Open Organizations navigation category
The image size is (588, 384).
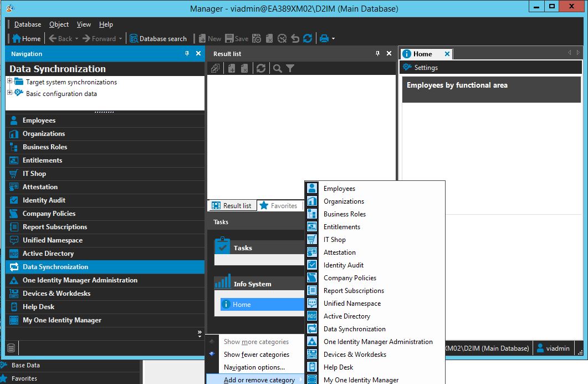(105, 134)
